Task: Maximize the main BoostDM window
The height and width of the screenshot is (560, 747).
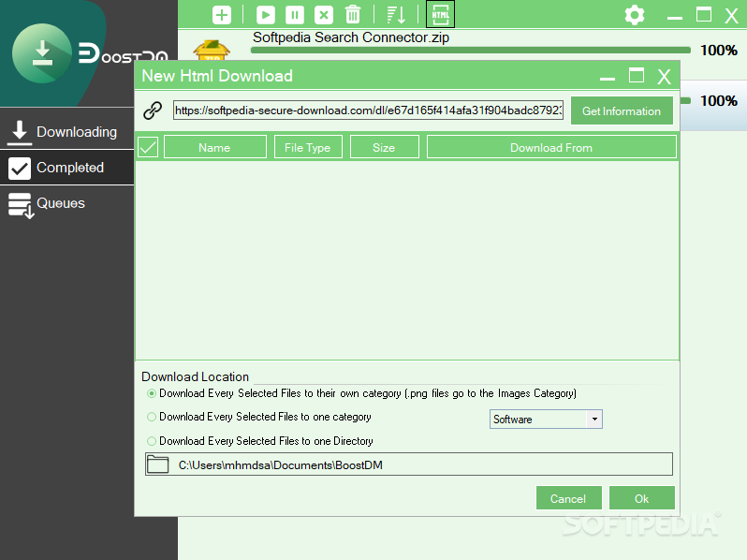Action: coord(704,15)
